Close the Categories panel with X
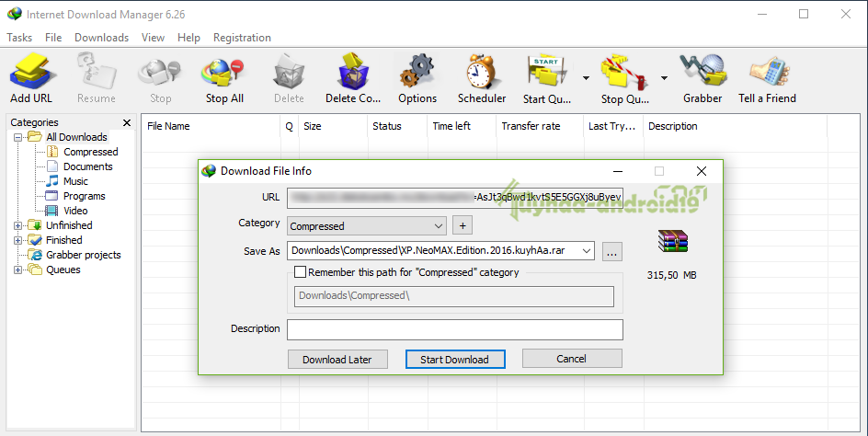The height and width of the screenshot is (436, 868). (x=127, y=122)
